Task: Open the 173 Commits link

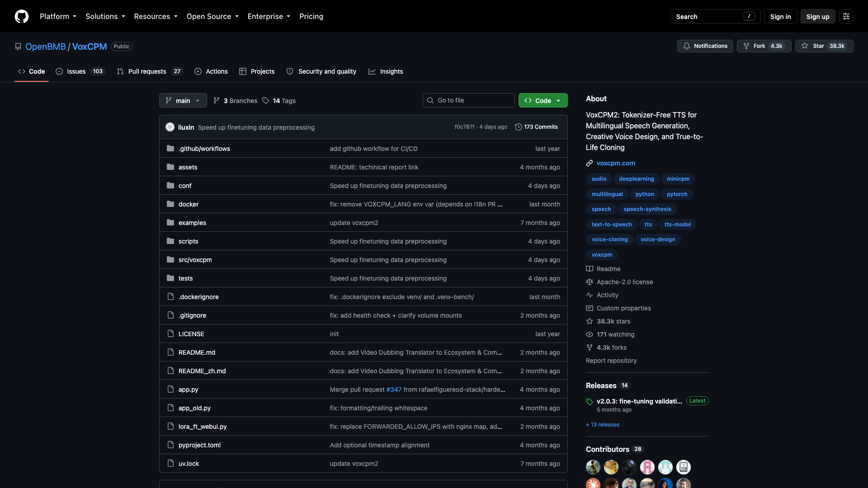Action: 537,127
